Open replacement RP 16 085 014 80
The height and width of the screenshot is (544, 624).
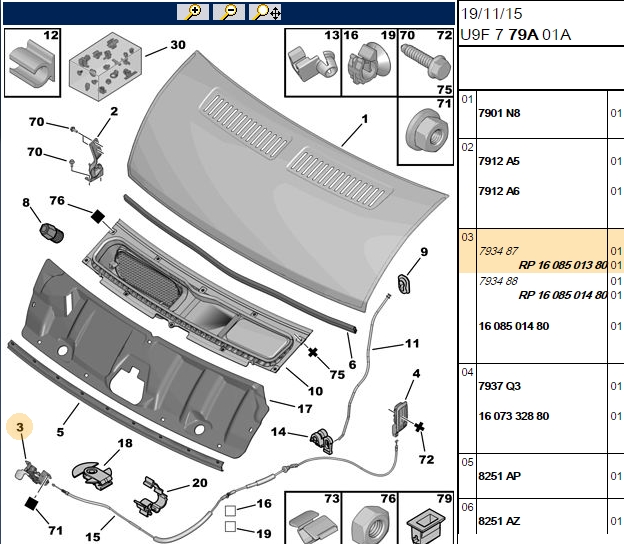point(563,295)
